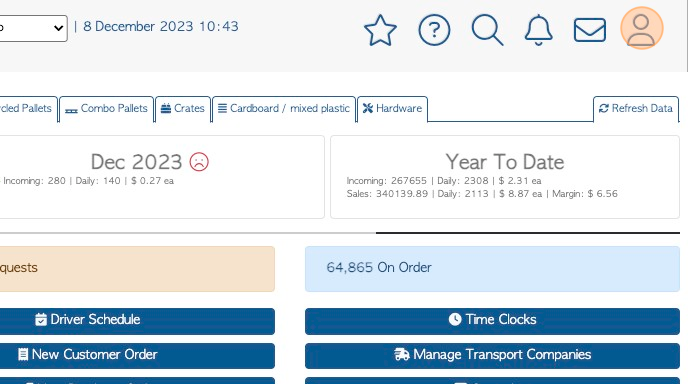Open the Recycled Pallets tab
The width and height of the screenshot is (688, 384).
tap(28, 108)
